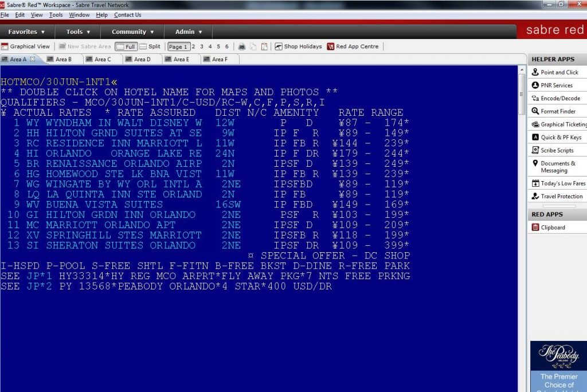Close the Area A tab
The height and width of the screenshot is (392, 587).
pos(33,59)
